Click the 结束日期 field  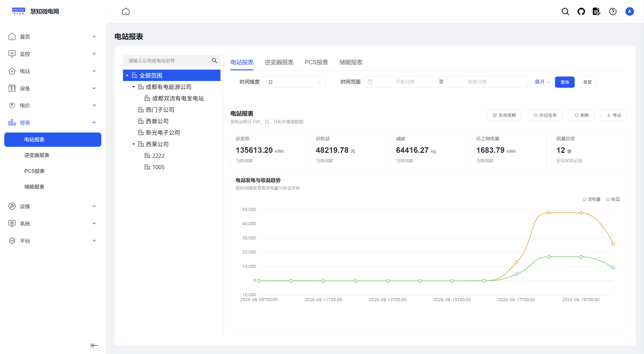click(x=477, y=82)
